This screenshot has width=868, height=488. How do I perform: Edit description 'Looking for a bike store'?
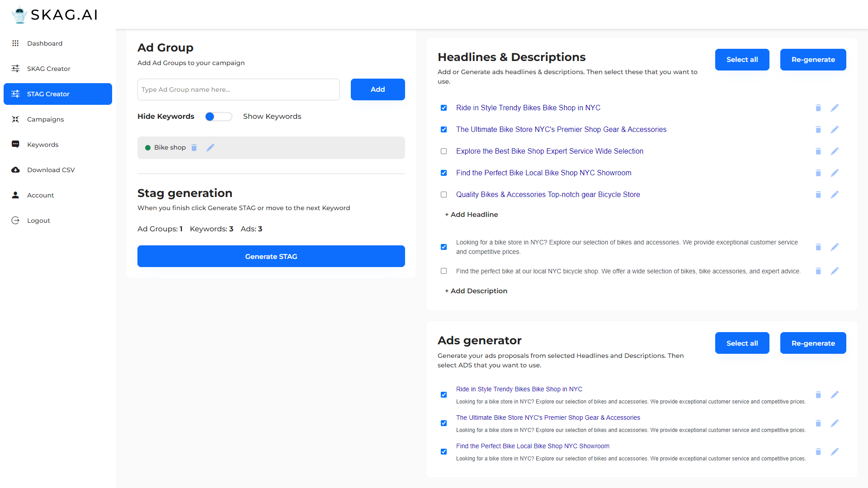tap(835, 247)
